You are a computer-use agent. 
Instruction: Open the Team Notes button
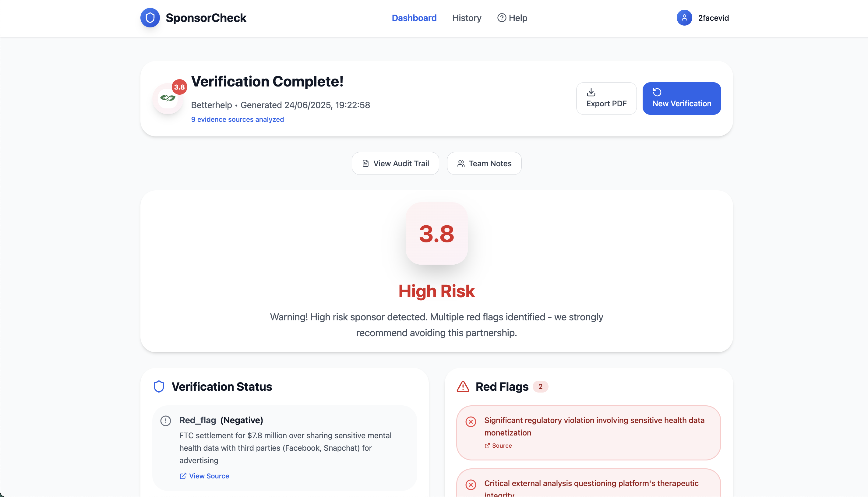pos(484,164)
